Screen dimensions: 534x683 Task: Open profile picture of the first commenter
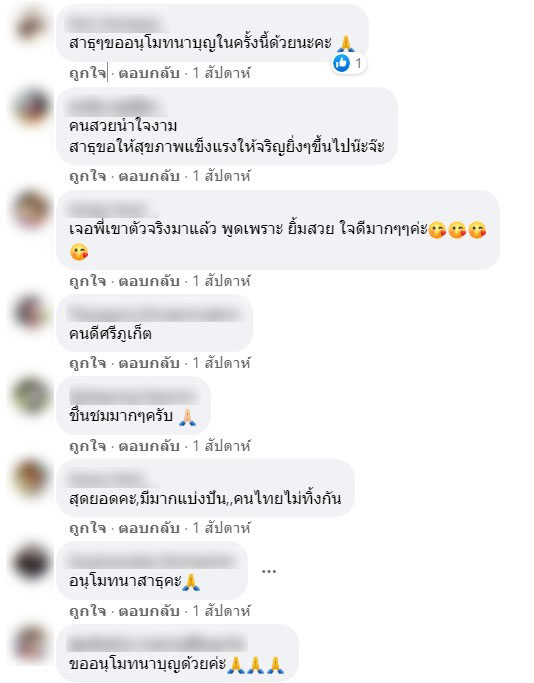tap(30, 24)
